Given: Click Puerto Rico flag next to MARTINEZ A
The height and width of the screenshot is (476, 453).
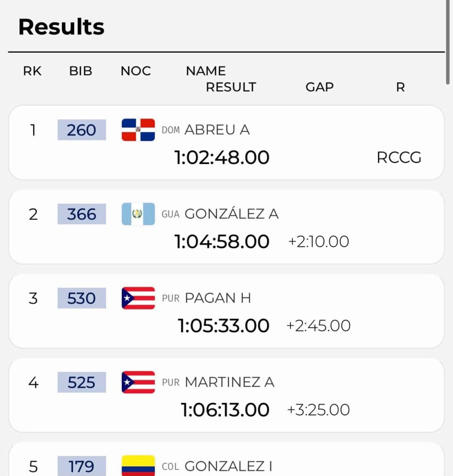Looking at the screenshot, I should [x=138, y=382].
